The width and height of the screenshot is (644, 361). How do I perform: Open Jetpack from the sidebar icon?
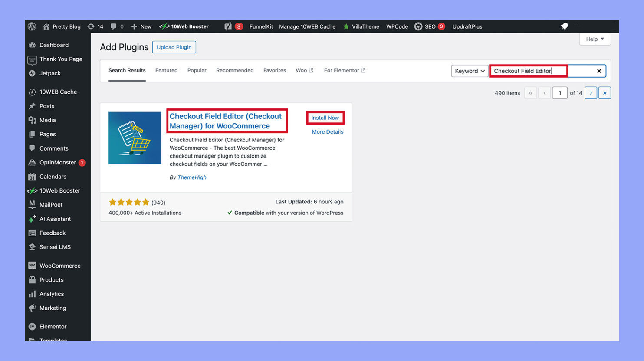[32, 73]
